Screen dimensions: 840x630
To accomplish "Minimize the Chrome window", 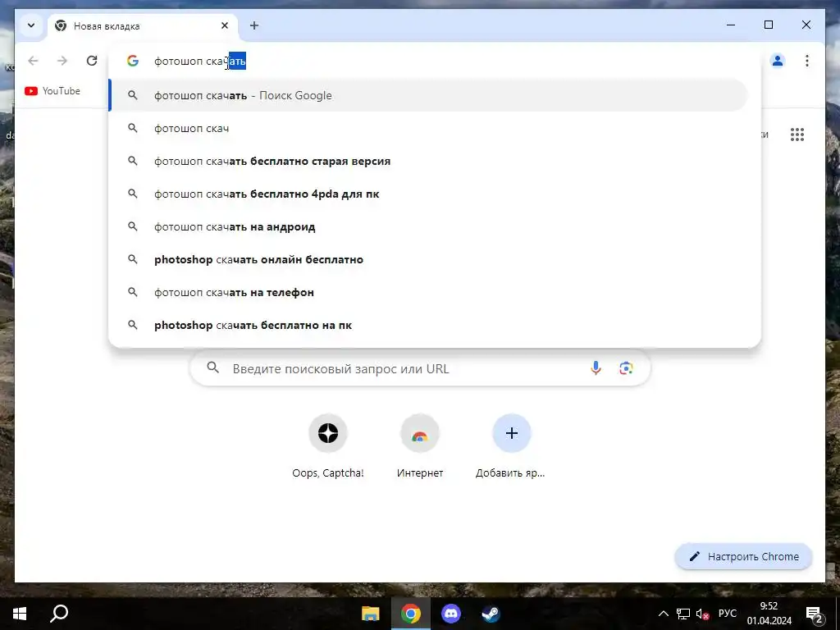I will [731, 25].
